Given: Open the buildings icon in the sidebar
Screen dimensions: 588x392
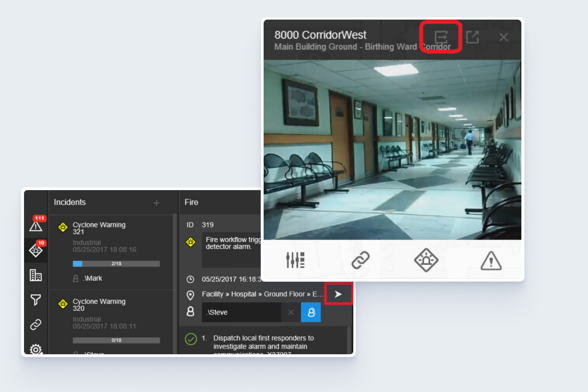Looking at the screenshot, I should pyautogui.click(x=36, y=275).
